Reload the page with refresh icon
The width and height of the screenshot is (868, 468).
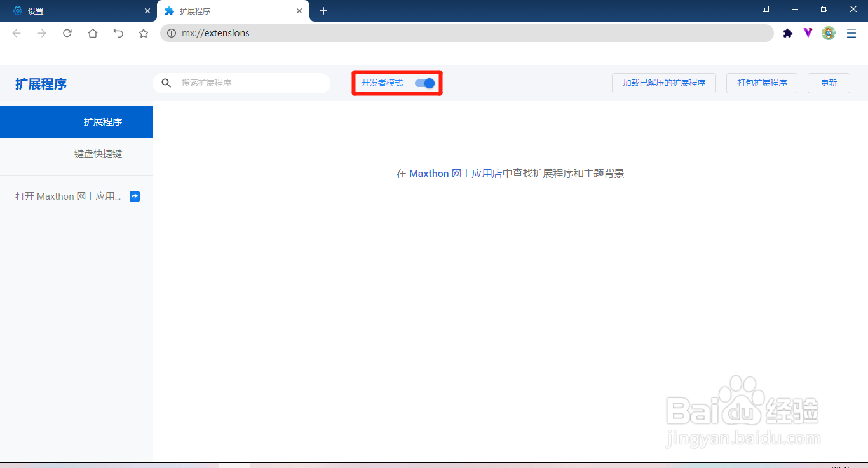point(67,33)
